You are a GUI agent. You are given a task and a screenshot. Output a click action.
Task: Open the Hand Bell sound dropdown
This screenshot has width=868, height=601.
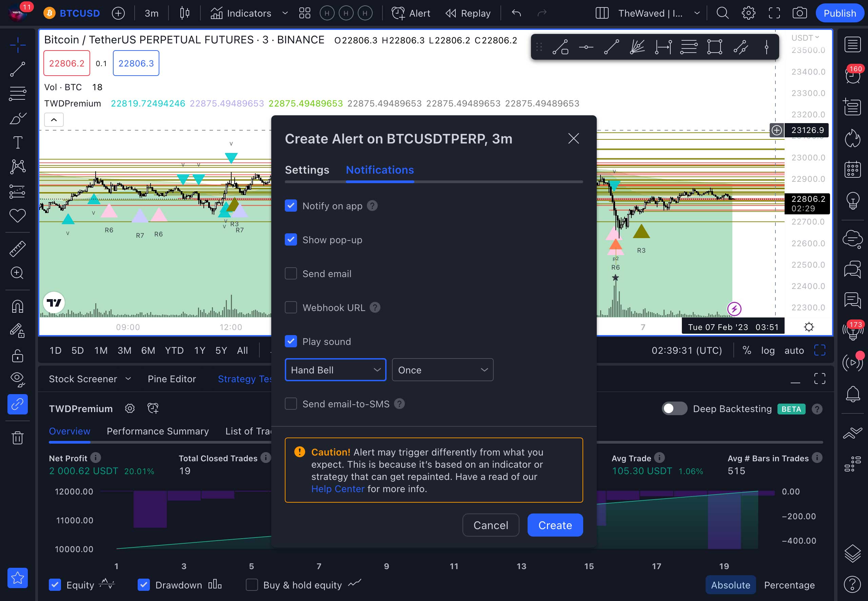click(x=335, y=370)
